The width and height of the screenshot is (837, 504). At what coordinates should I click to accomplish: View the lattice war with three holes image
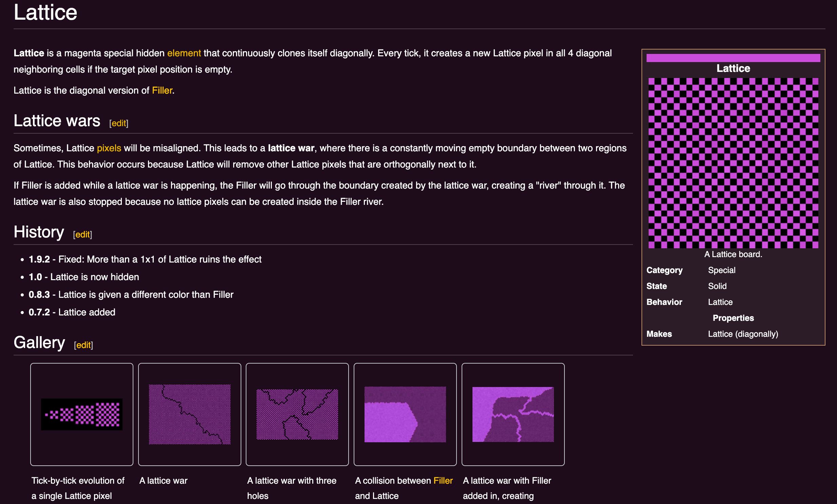point(297,414)
